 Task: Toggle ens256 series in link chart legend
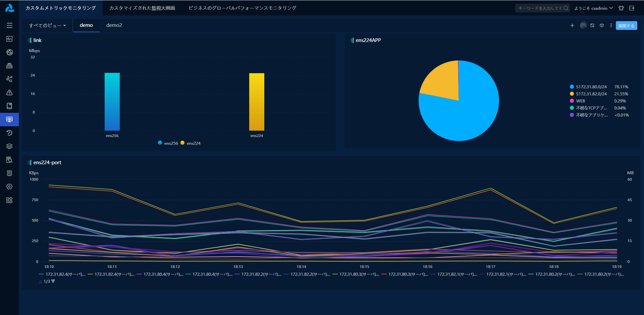tap(168, 143)
